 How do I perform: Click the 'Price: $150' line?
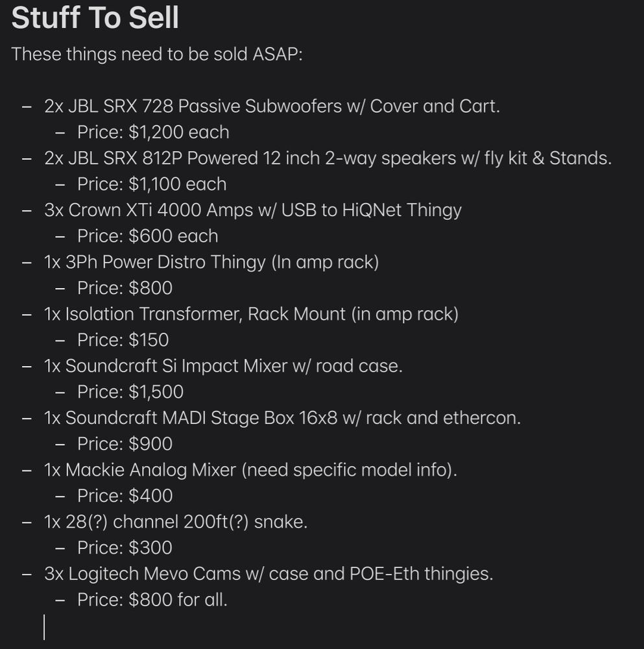(123, 340)
